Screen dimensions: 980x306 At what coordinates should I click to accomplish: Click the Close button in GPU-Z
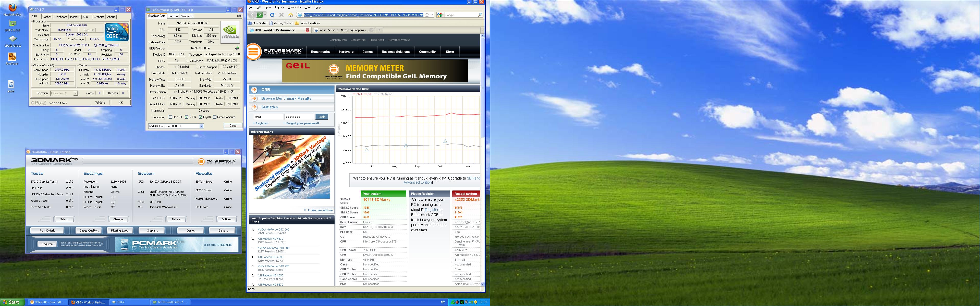point(233,126)
